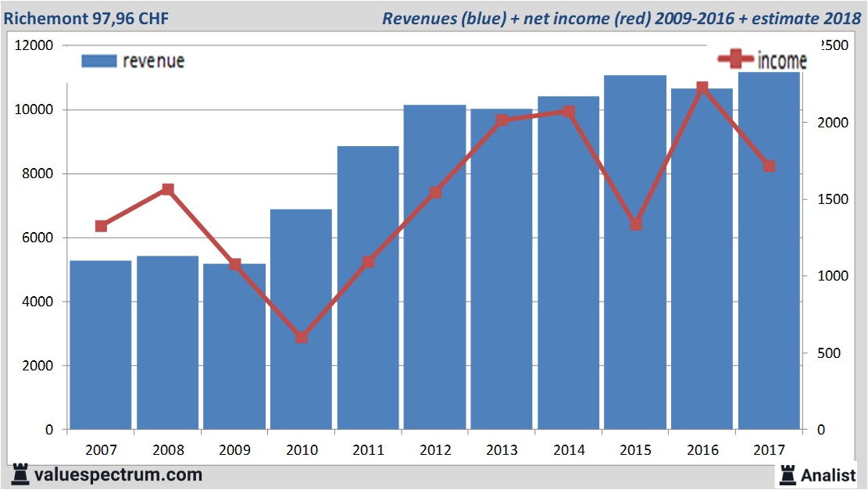Select the 2015 income data marker
The height and width of the screenshot is (490, 868).
point(635,224)
